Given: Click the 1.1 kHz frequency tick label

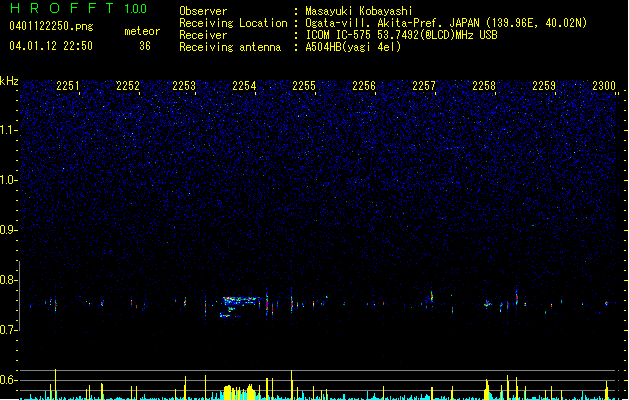Looking at the screenshot, I should tap(8, 130).
